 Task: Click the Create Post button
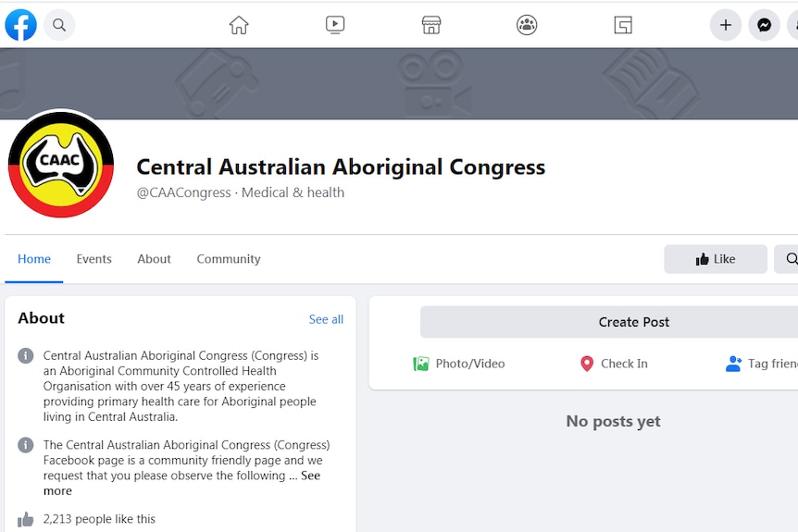608,322
